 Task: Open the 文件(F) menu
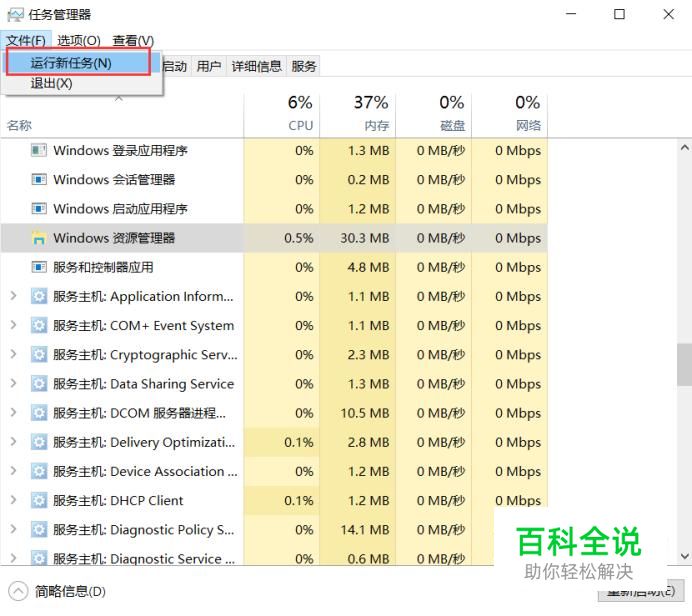(26, 40)
